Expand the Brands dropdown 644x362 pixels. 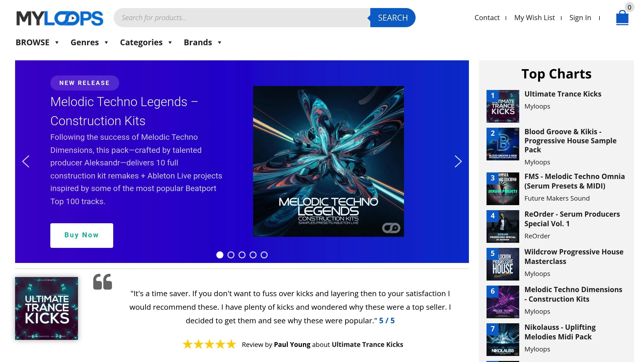[x=203, y=42]
